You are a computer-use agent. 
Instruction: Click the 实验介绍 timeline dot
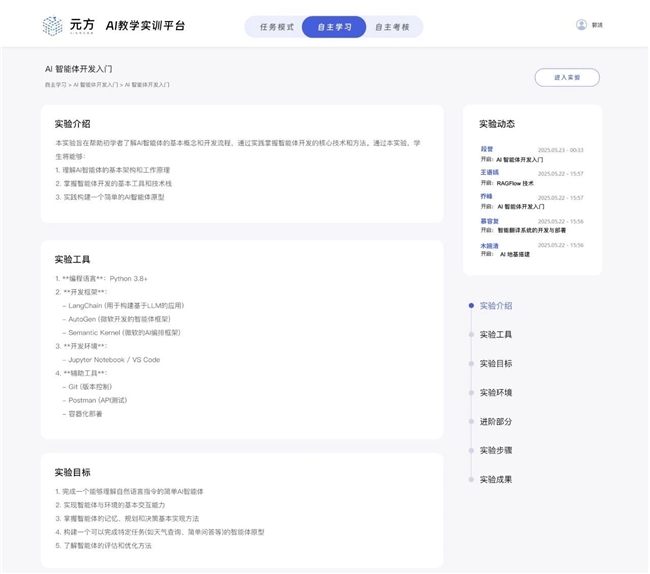[x=471, y=306]
